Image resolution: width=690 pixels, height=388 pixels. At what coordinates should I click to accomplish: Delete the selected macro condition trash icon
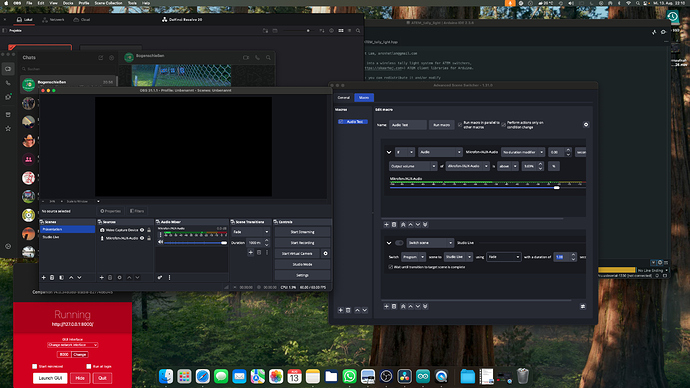click(394, 224)
